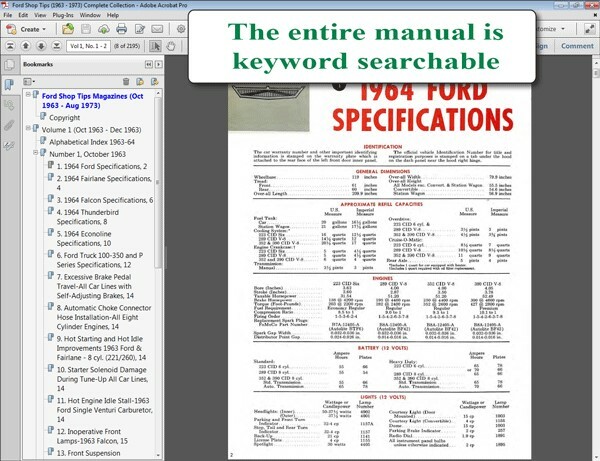Image resolution: width=600 pixels, height=461 pixels.
Task: Open the Create dropdown arrow
Action: [44, 29]
